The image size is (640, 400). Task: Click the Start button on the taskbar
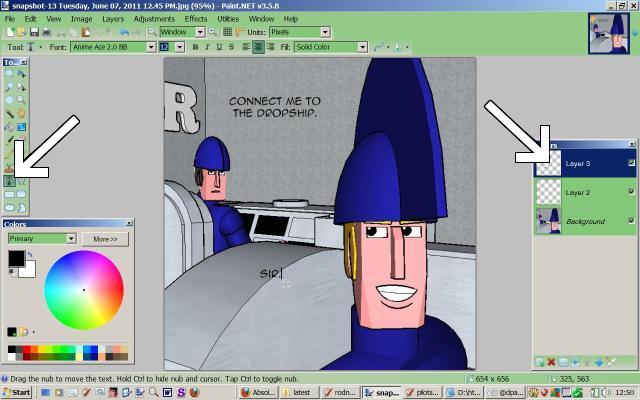[17, 392]
